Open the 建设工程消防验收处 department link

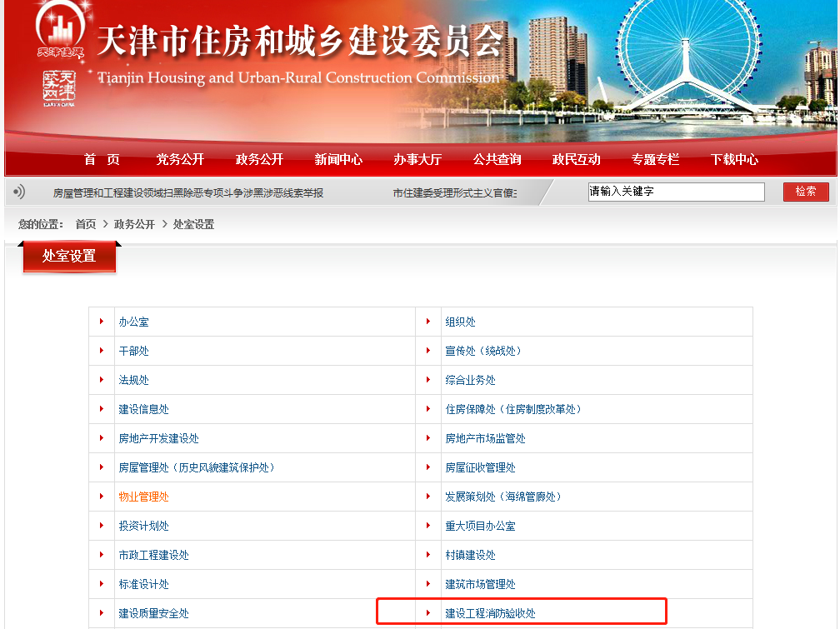[490, 613]
